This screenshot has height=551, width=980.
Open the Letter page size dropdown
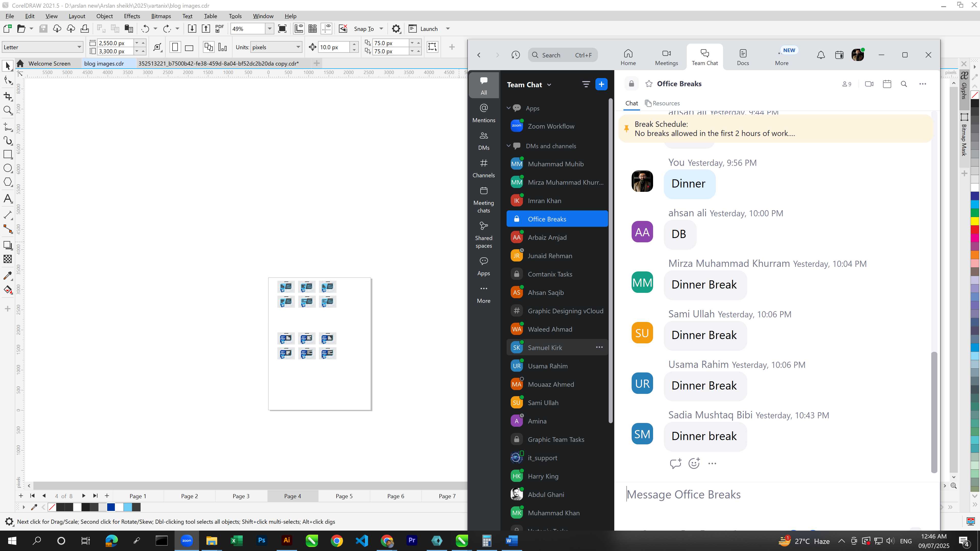pos(79,47)
